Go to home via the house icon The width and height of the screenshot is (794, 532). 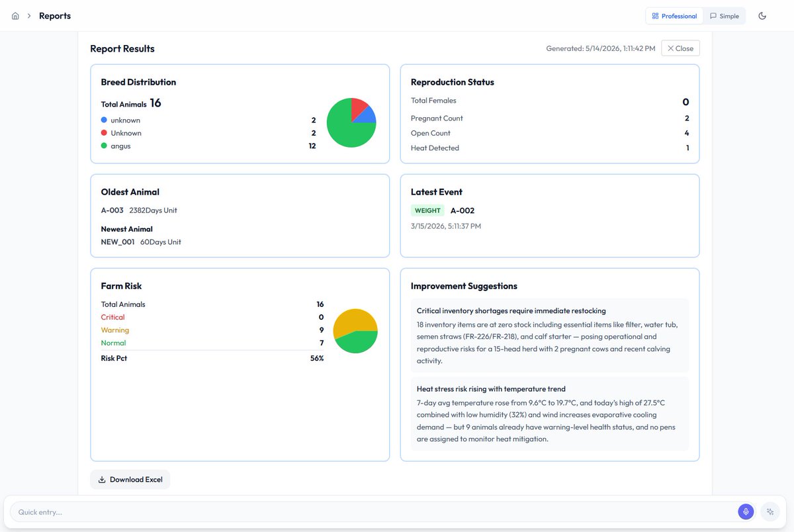point(15,16)
